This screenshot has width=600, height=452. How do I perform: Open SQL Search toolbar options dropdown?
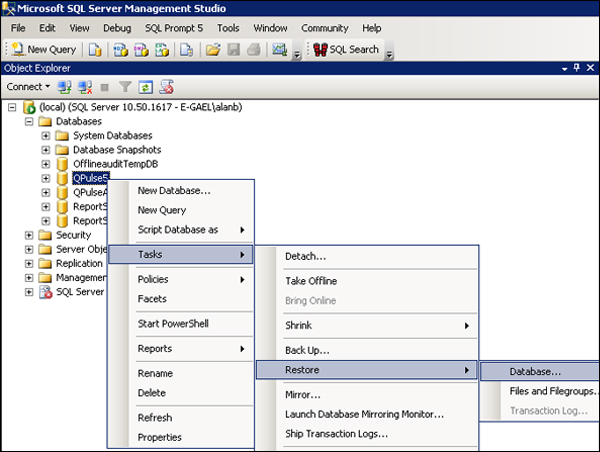pyautogui.click(x=389, y=55)
